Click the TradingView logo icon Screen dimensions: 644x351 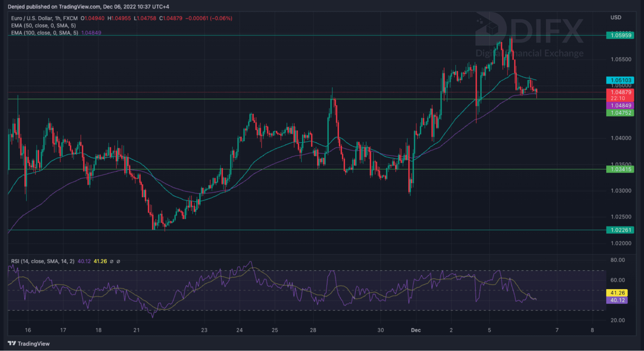[x=12, y=343]
